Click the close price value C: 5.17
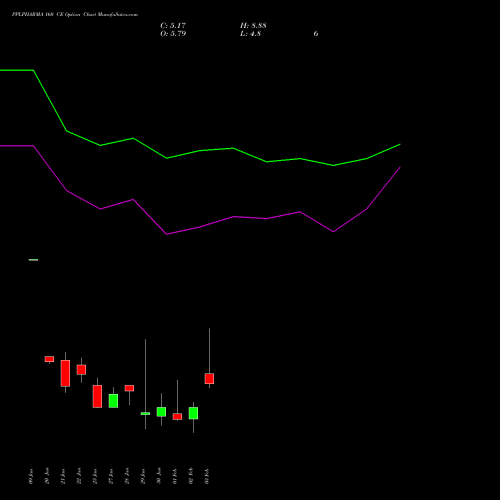 173,26
